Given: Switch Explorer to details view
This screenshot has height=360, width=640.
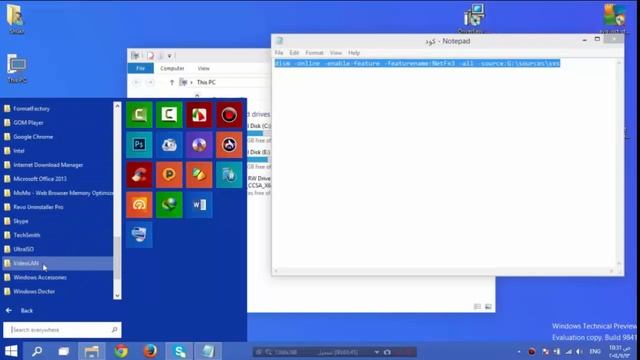Looking at the screenshot, I should (x=477, y=307).
